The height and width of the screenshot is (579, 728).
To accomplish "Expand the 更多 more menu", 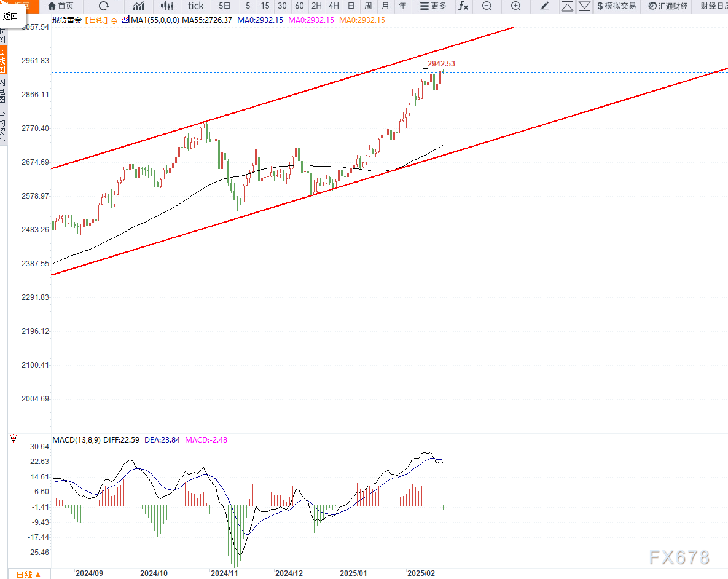I will tap(433, 6).
